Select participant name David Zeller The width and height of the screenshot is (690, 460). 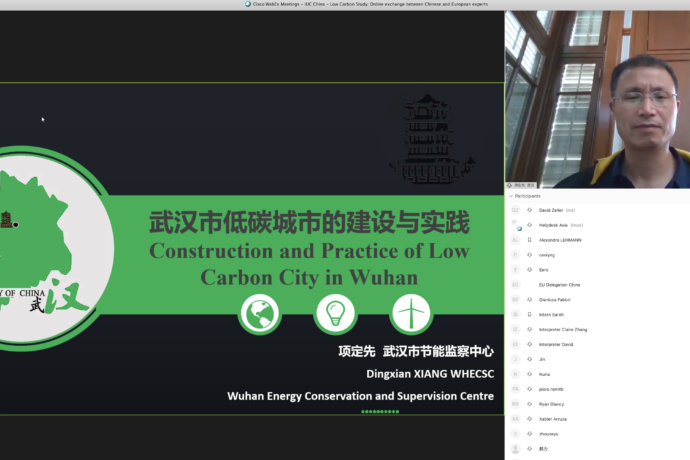551,210
